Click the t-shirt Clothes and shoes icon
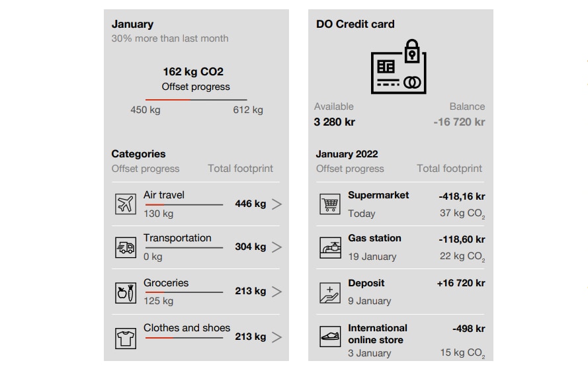The image size is (588, 365). pyautogui.click(x=125, y=338)
